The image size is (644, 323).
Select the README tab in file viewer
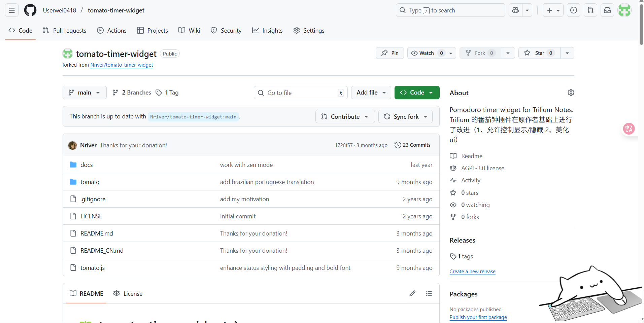click(87, 293)
